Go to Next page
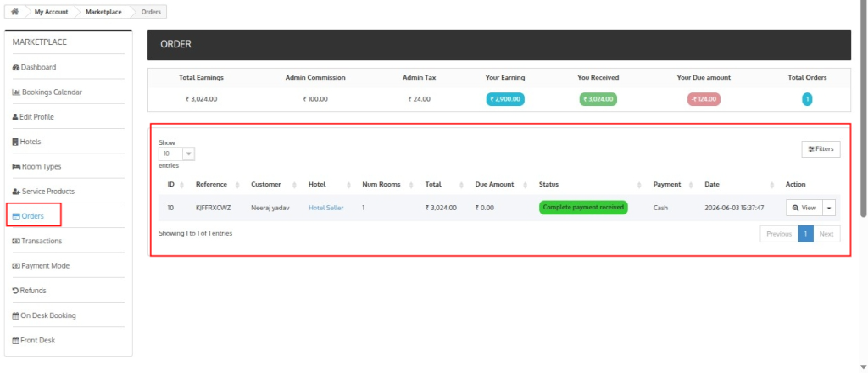Image resolution: width=868 pixels, height=373 pixels. click(826, 233)
